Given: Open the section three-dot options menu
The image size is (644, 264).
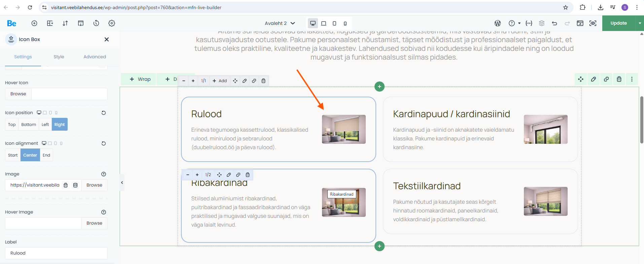Looking at the screenshot, I should pos(632,79).
